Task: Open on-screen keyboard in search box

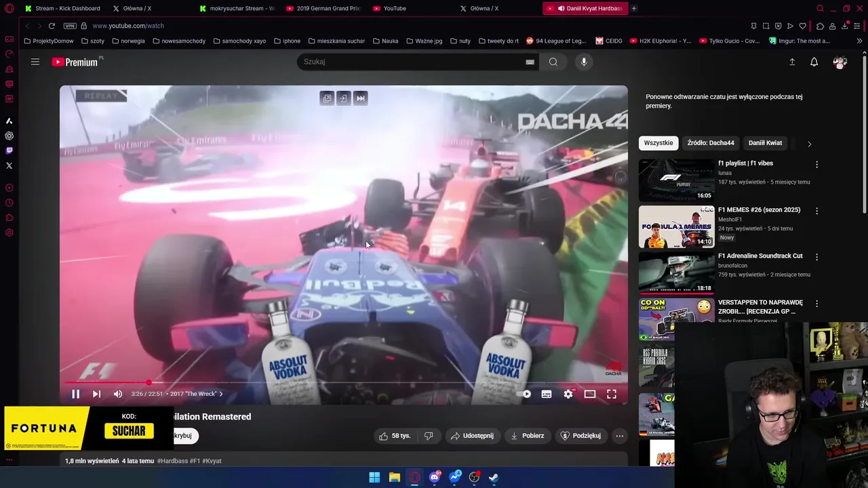Action: tap(530, 62)
